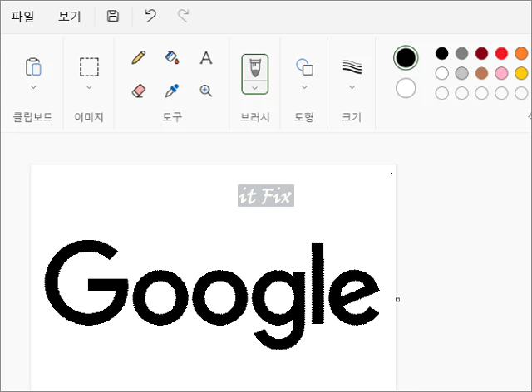Select the Eraser tool
This screenshot has width=532, height=392.
coord(139,91)
